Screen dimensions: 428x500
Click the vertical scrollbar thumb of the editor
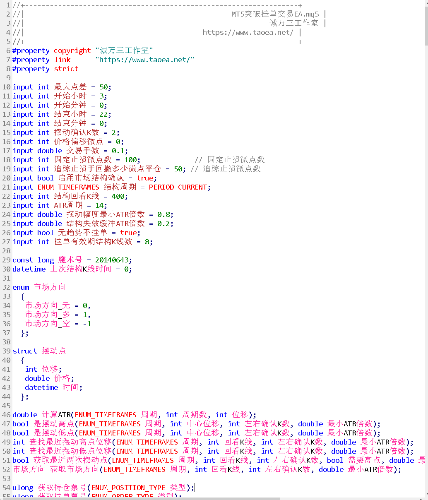tap(426, 27)
